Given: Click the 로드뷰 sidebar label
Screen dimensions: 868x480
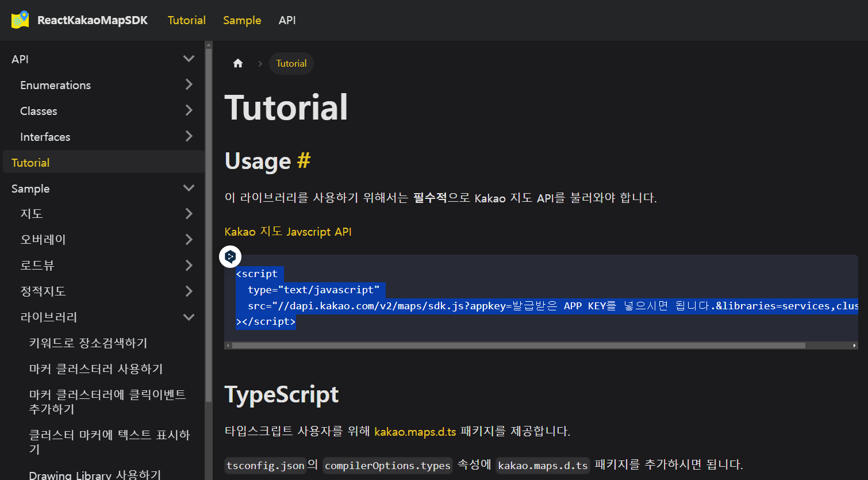Looking at the screenshot, I should (x=37, y=265).
